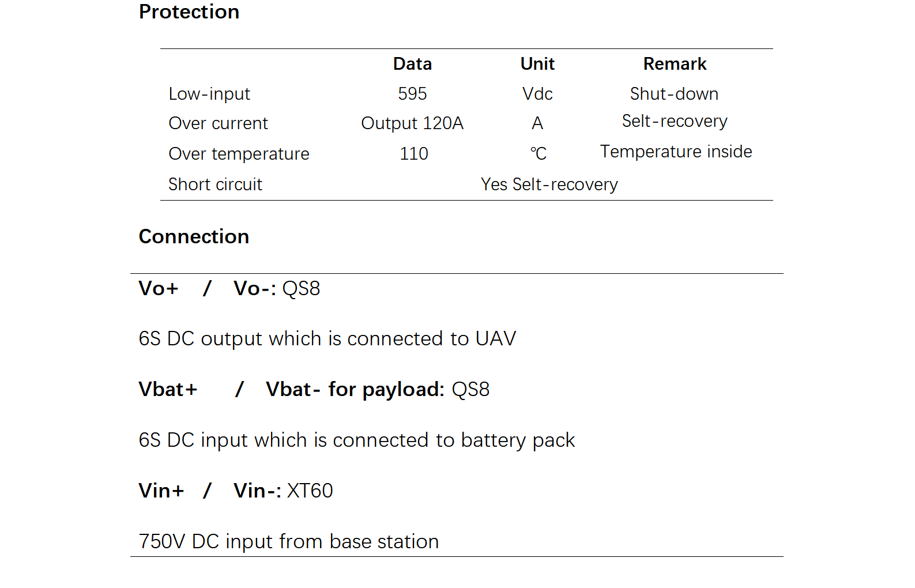Image resolution: width=915 pixels, height=588 pixels.
Task: Click the 110 temperature value
Action: coord(414,154)
